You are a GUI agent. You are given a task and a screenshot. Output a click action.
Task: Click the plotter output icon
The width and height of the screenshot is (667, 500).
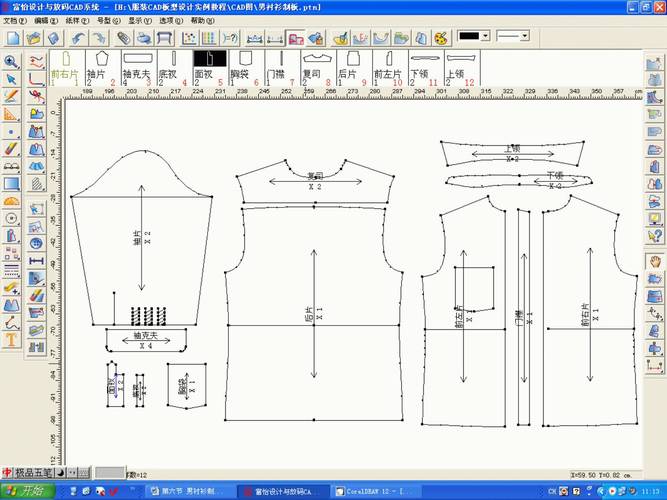[x=164, y=38]
